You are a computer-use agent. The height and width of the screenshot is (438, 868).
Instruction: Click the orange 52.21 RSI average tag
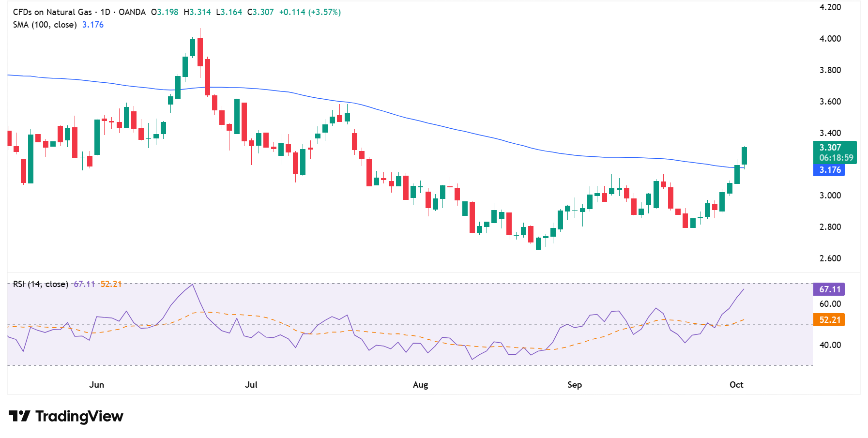pos(829,320)
